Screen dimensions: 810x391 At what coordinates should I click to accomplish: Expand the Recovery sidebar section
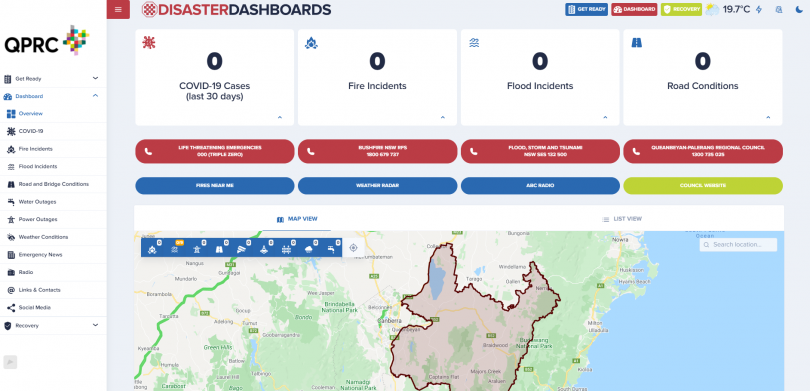click(53, 325)
